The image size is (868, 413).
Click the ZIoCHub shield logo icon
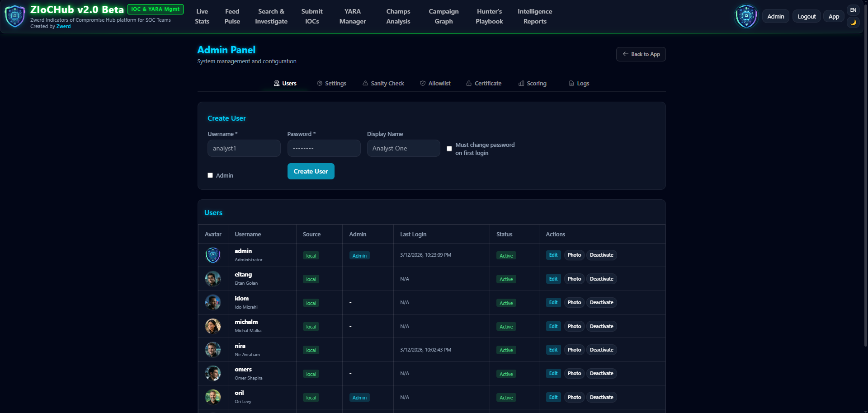[x=15, y=16]
